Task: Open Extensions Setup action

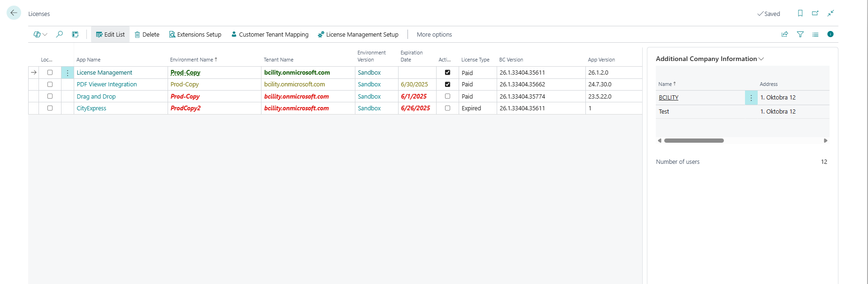Action: (x=195, y=35)
